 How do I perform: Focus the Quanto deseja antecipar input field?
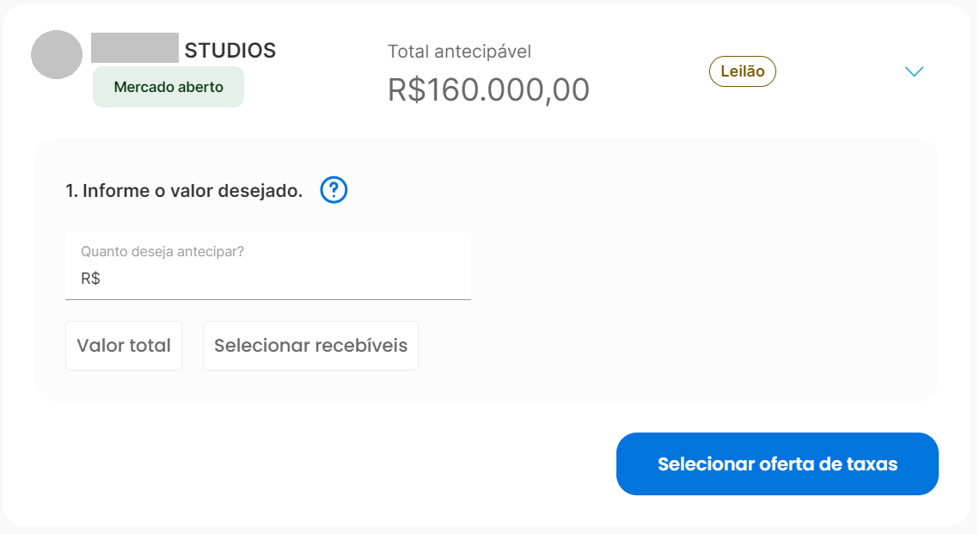click(x=268, y=266)
